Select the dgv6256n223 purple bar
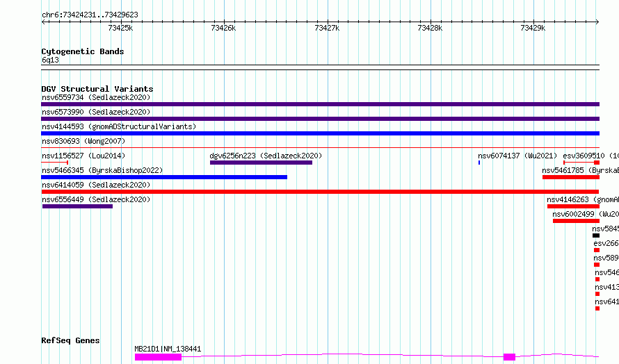This screenshot has width=619, height=364. point(261,163)
